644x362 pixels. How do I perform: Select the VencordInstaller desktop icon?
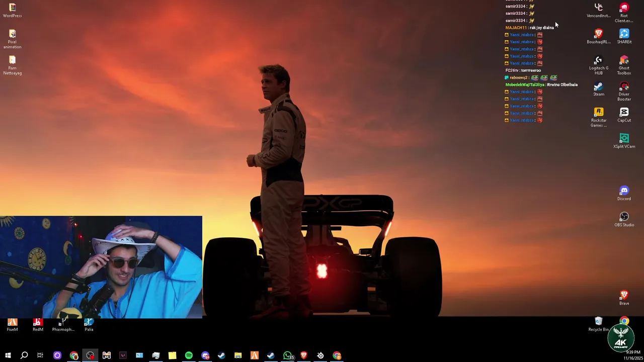click(x=599, y=11)
